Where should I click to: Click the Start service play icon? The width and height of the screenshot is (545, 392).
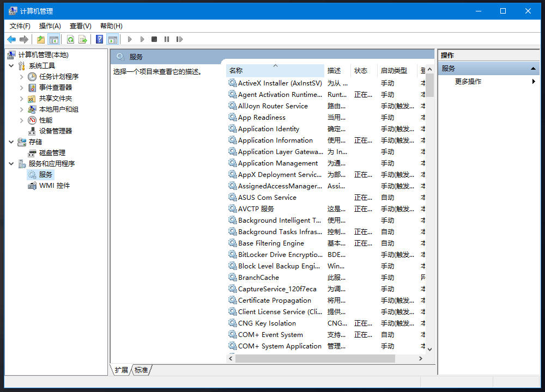[130, 40]
